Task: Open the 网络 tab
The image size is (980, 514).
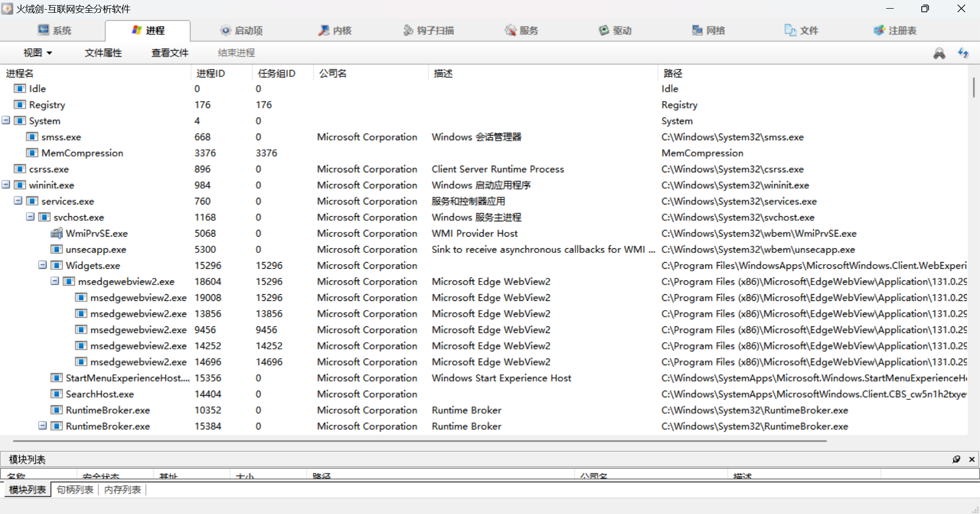Action: pos(708,31)
